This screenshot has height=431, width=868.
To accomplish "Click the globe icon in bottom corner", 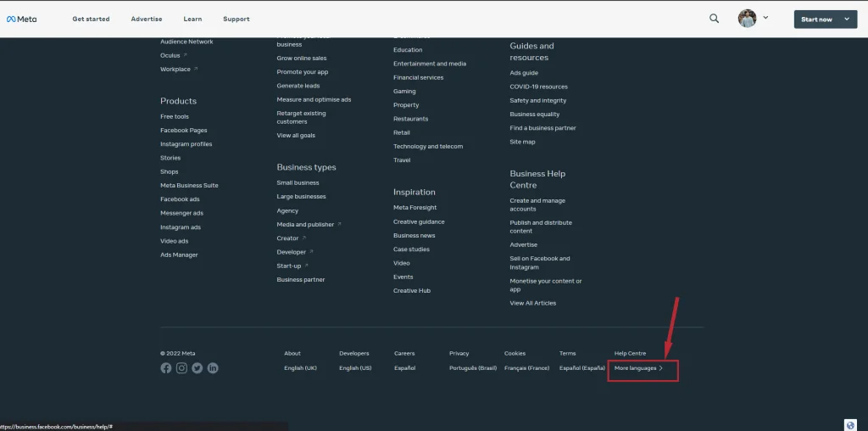I will 851,424.
